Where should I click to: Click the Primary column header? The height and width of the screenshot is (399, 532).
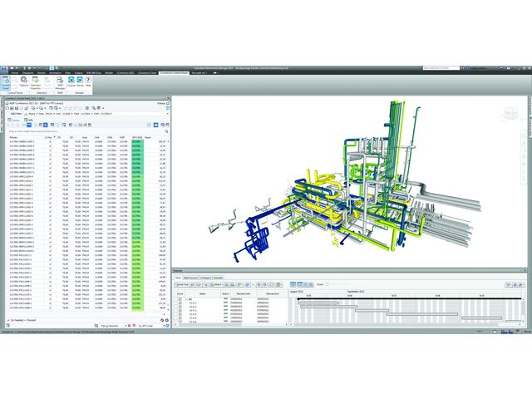pos(15,137)
